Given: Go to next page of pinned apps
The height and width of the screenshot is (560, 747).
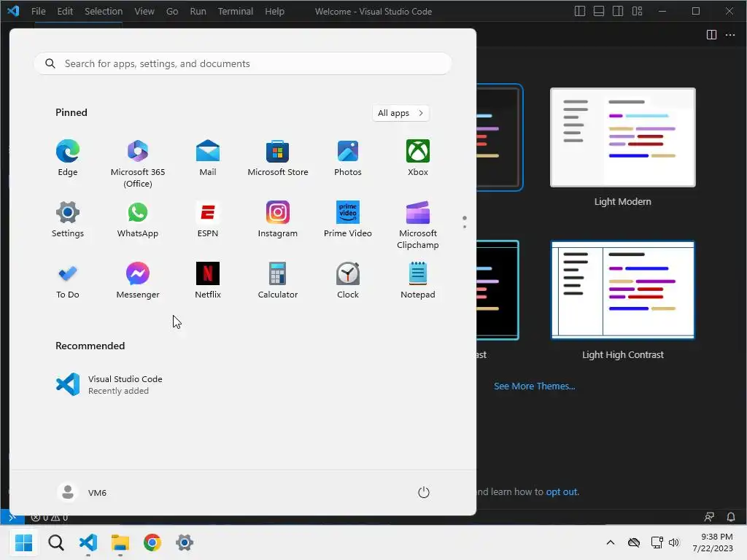Looking at the screenshot, I should tap(465, 227).
